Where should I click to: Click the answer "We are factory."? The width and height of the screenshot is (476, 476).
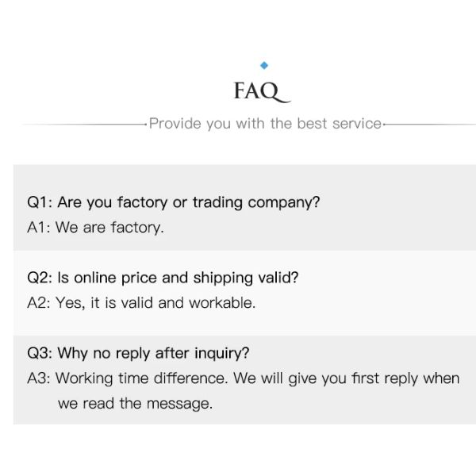(109, 228)
